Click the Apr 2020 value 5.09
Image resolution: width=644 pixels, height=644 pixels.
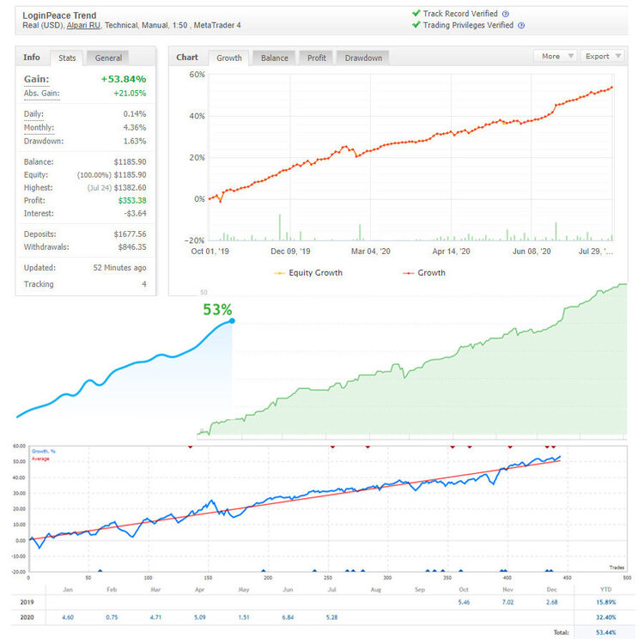coord(199,617)
